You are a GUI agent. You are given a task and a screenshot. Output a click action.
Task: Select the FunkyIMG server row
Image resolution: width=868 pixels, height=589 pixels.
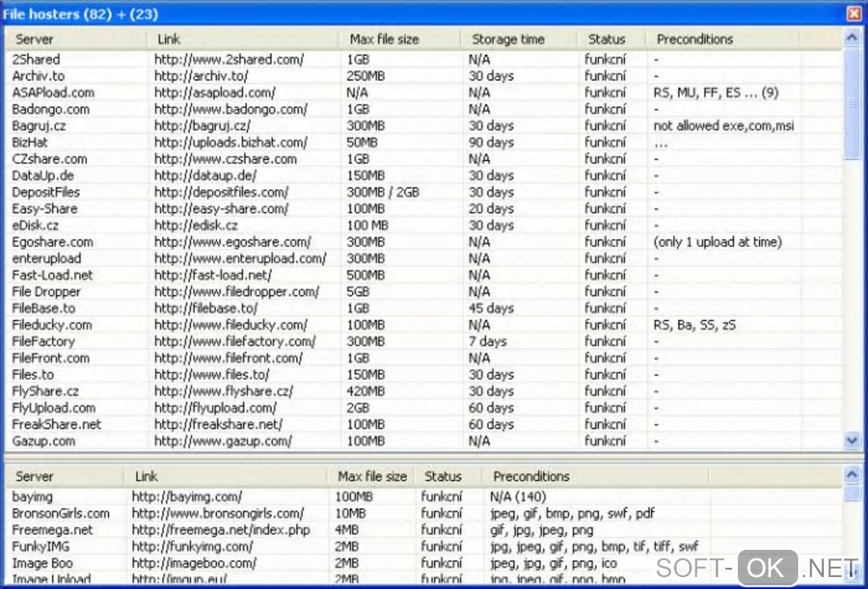click(x=425, y=546)
